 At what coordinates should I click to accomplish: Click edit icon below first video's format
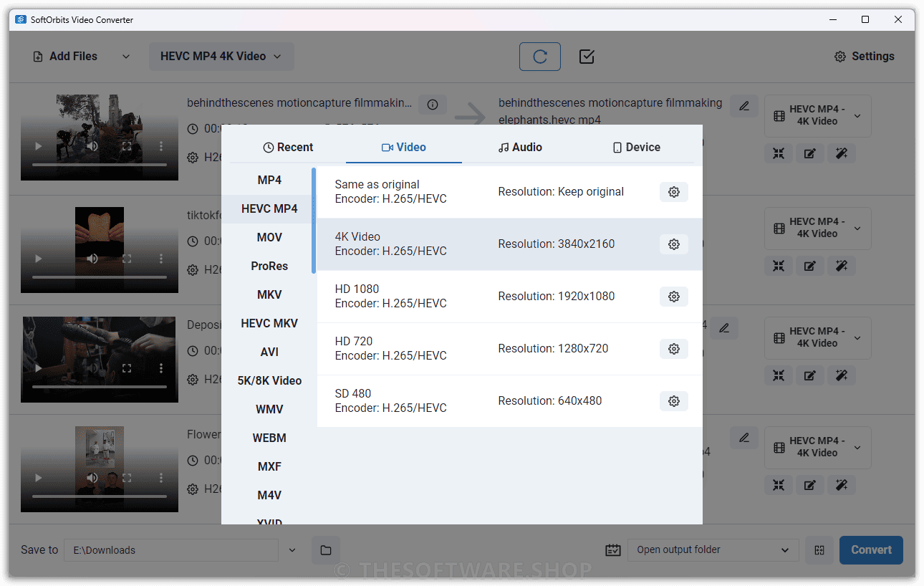pyautogui.click(x=810, y=153)
